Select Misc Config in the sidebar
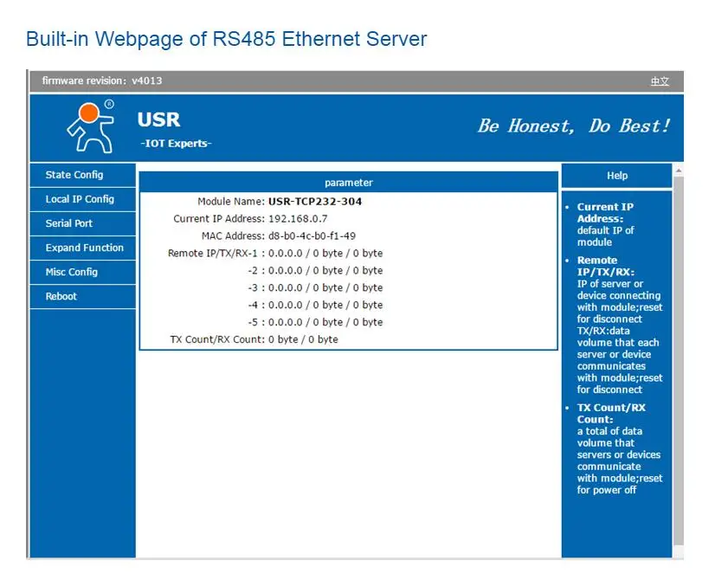 tap(82, 272)
